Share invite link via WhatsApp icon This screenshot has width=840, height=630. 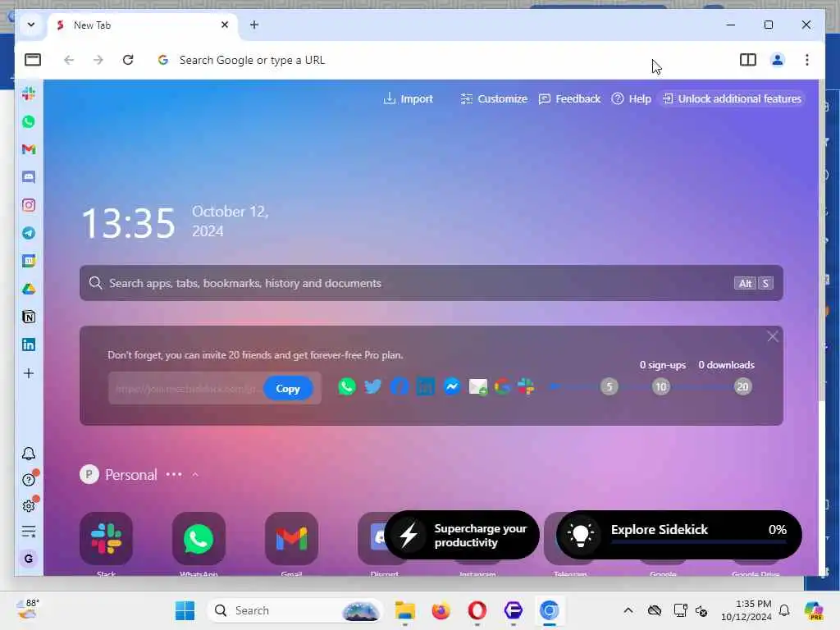click(347, 386)
